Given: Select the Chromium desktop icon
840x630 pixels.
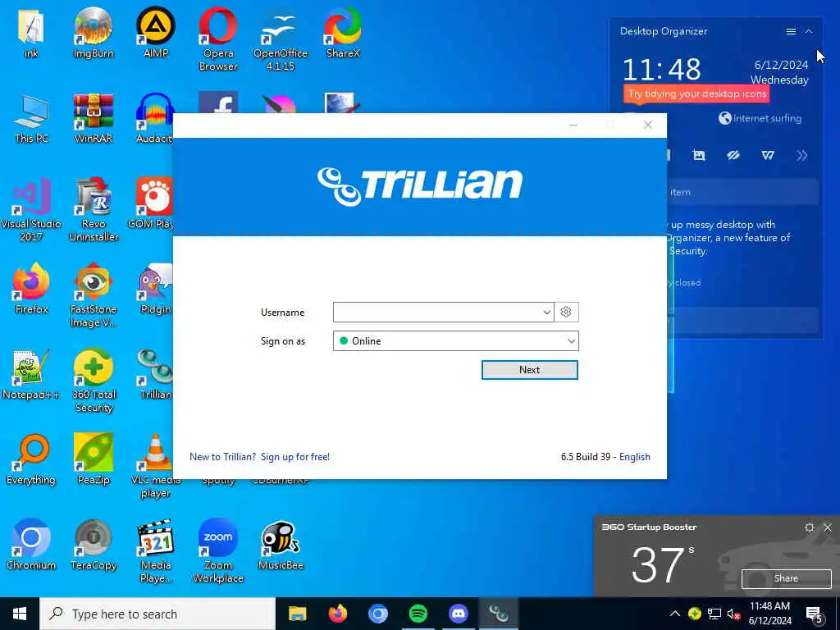Looking at the screenshot, I should point(31,545).
